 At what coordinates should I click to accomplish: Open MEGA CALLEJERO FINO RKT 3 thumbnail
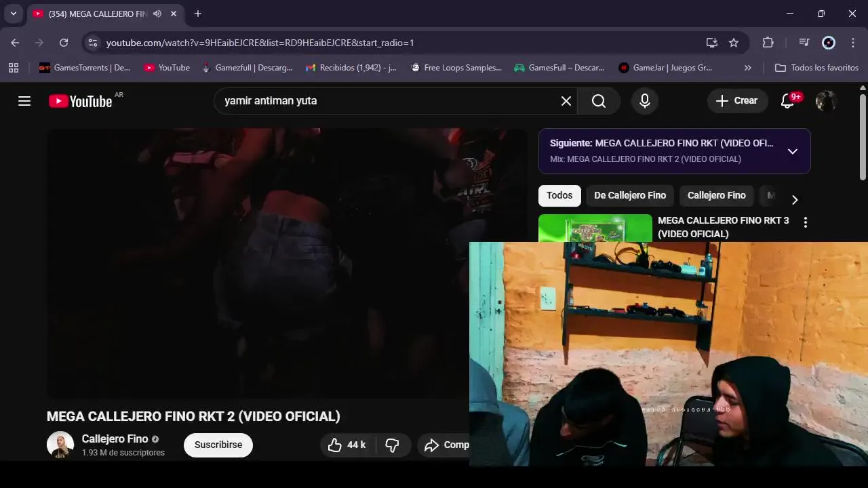[x=595, y=228]
